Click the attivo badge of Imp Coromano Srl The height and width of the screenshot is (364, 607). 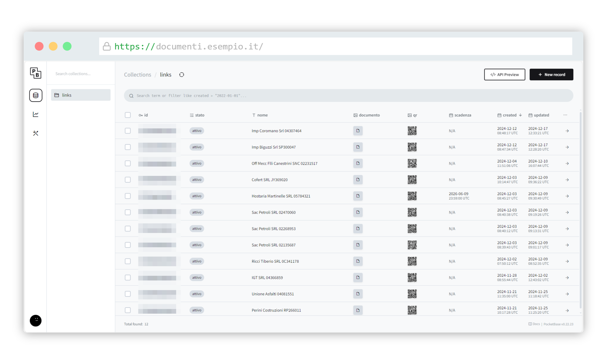[197, 131]
